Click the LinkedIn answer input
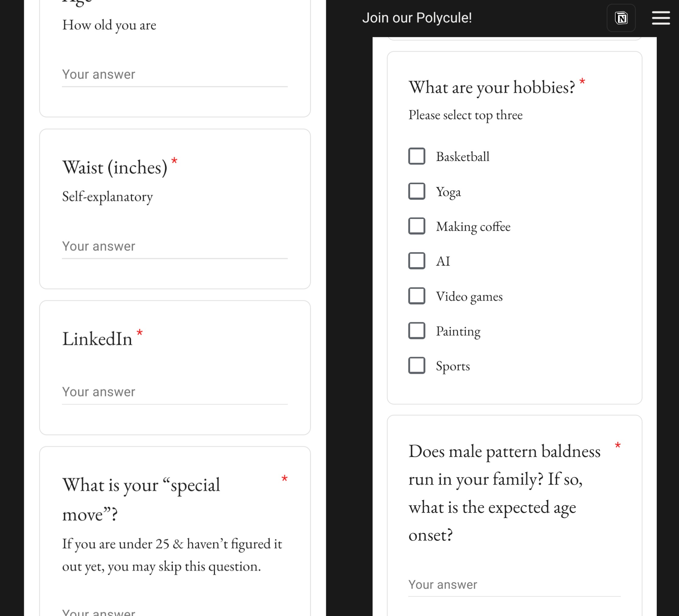679x616 pixels. 175,392
